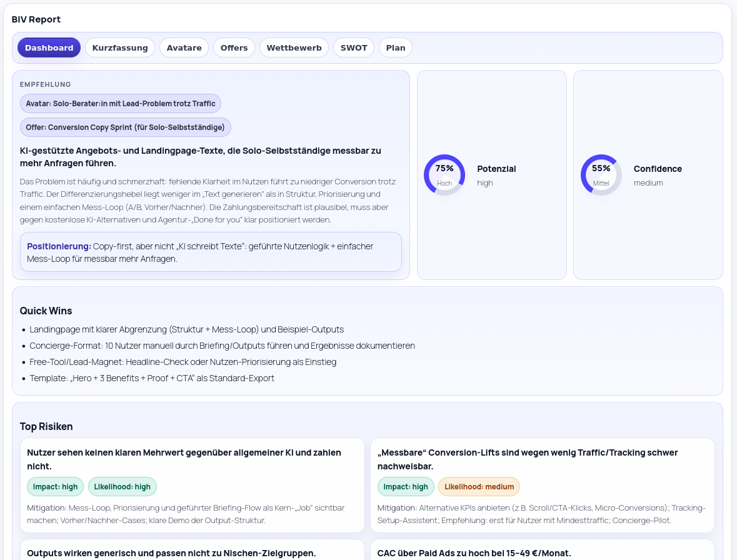Viewport: 737px width, 560px height.
Task: Open the Wettbewerb tab
Action: click(x=294, y=47)
